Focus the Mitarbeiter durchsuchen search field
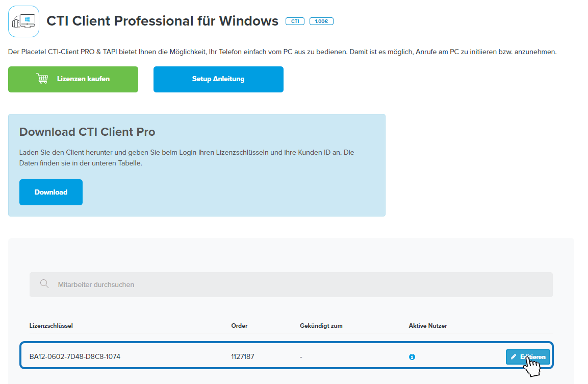This screenshot has height=384, width=588. click(x=291, y=284)
